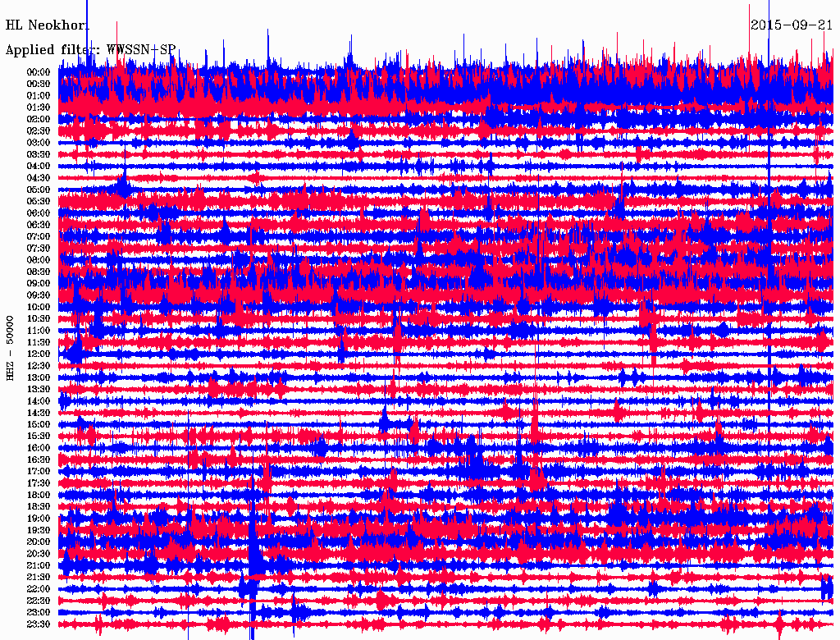Select the 06:30 time label
This screenshot has width=840, height=640.
coord(39,225)
